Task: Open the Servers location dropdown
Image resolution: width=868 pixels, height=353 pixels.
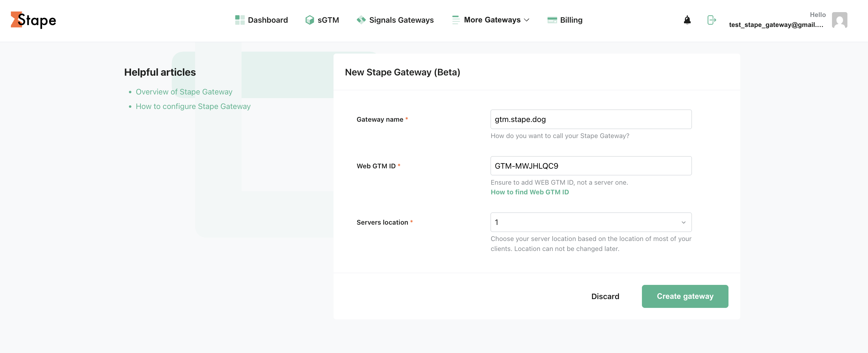Action: (x=591, y=222)
